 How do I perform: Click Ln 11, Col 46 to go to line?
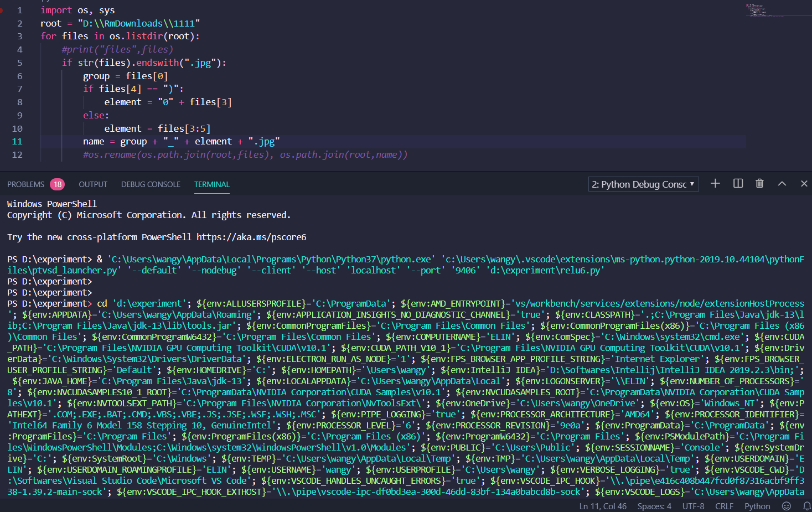(x=602, y=505)
